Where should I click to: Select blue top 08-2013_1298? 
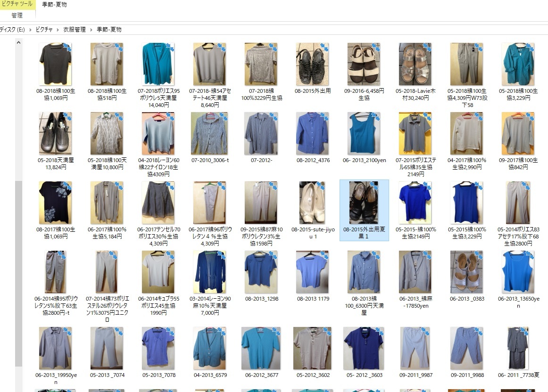coord(261,271)
